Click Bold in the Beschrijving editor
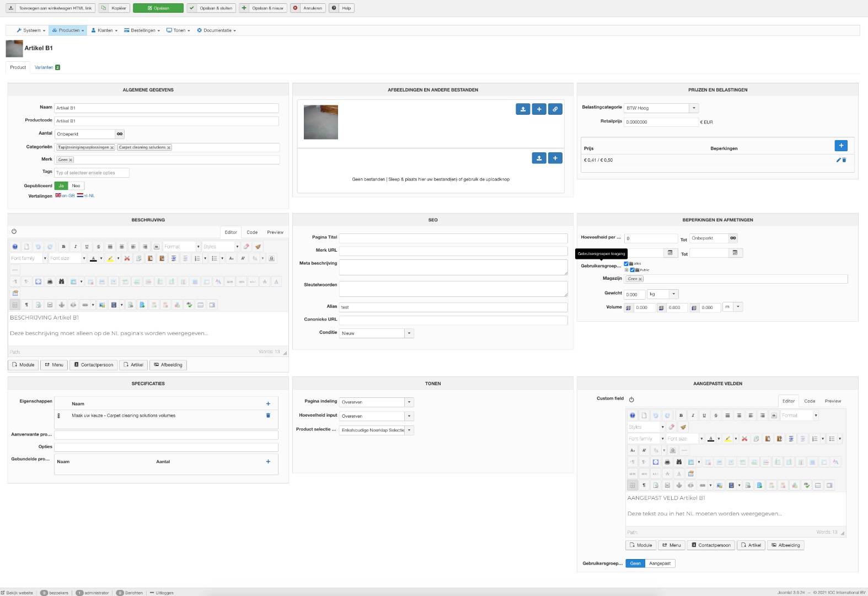Screen dimensions: 868x596 pos(63,247)
